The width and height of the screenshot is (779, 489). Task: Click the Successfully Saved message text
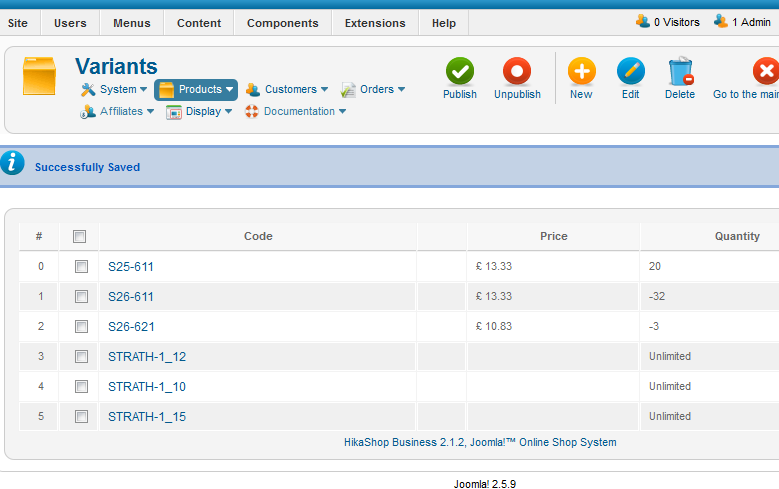tap(87, 167)
